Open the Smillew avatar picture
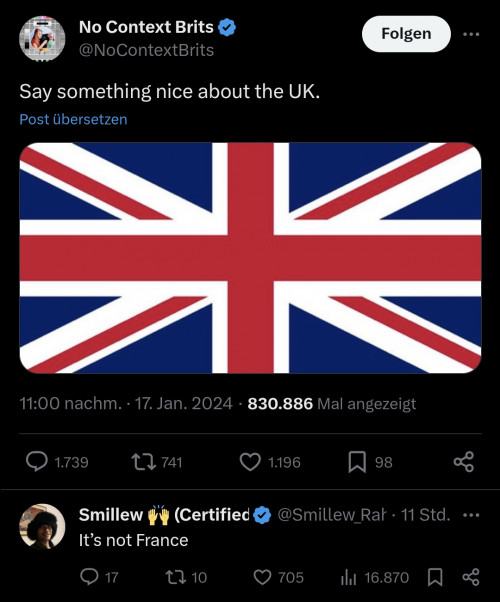Screen dimensions: 500x602 tap(42, 526)
